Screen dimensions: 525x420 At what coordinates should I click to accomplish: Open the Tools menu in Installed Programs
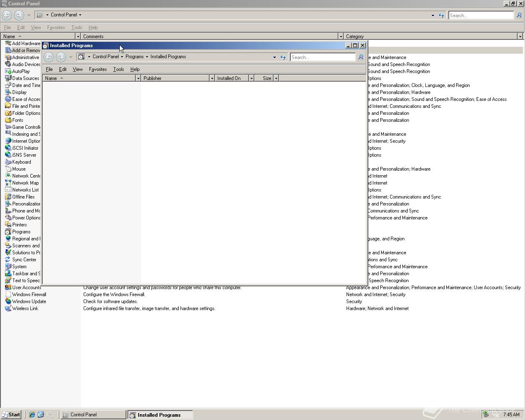[119, 69]
